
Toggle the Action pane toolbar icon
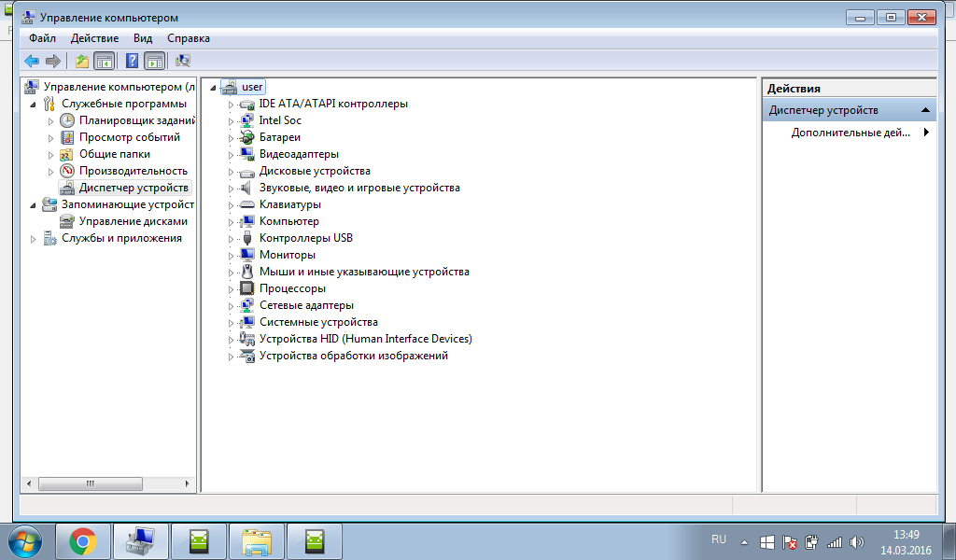pos(155,61)
